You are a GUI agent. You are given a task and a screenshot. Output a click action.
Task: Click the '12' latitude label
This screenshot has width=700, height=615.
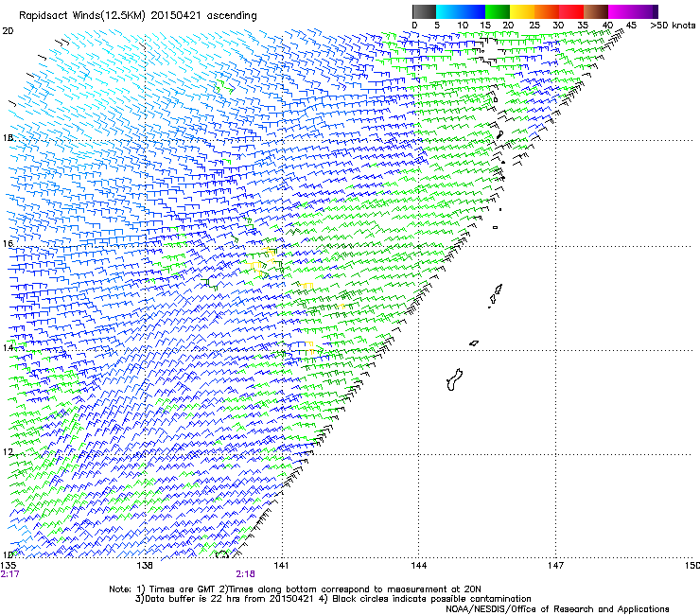click(8, 452)
